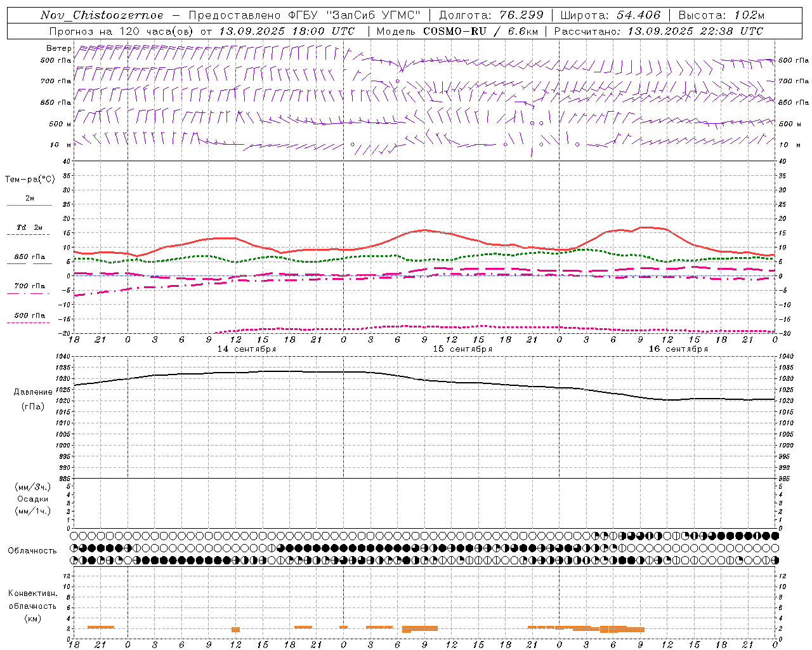
Task: Click the station name Nov_Chistoozernoe in the header
Action: coord(102,15)
